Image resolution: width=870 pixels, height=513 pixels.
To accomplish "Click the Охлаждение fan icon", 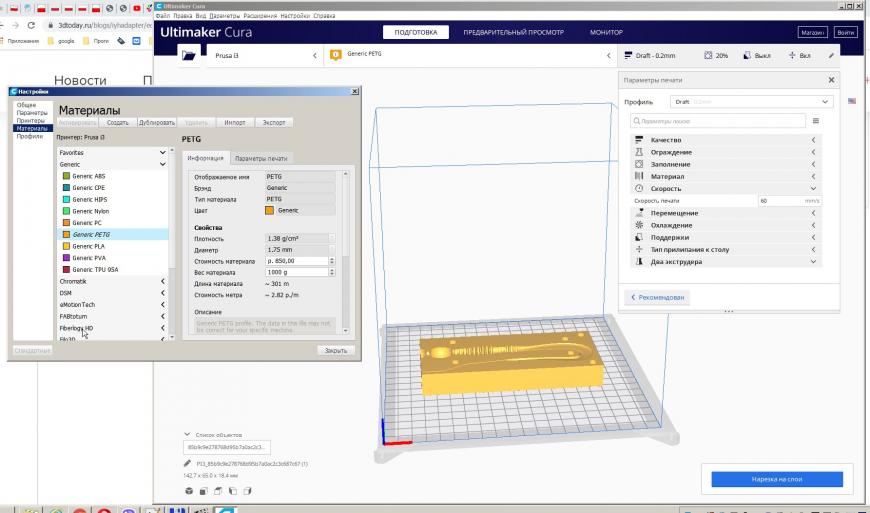I will [x=639, y=225].
